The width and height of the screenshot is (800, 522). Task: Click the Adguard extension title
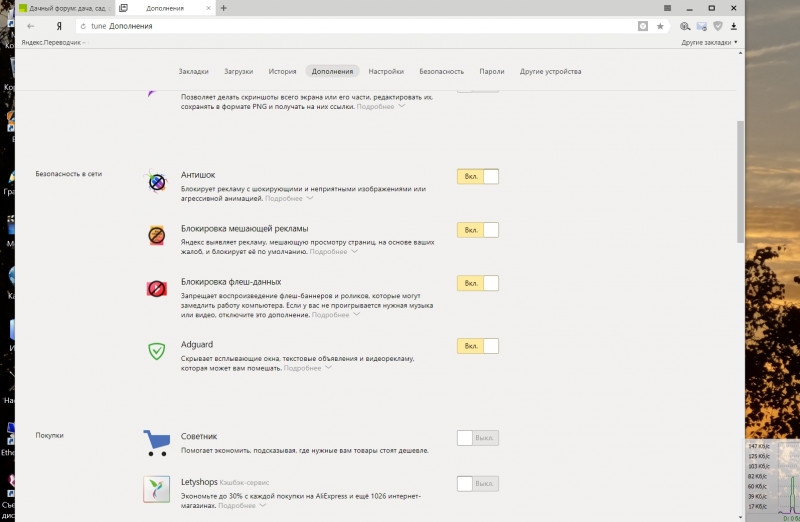click(x=196, y=344)
